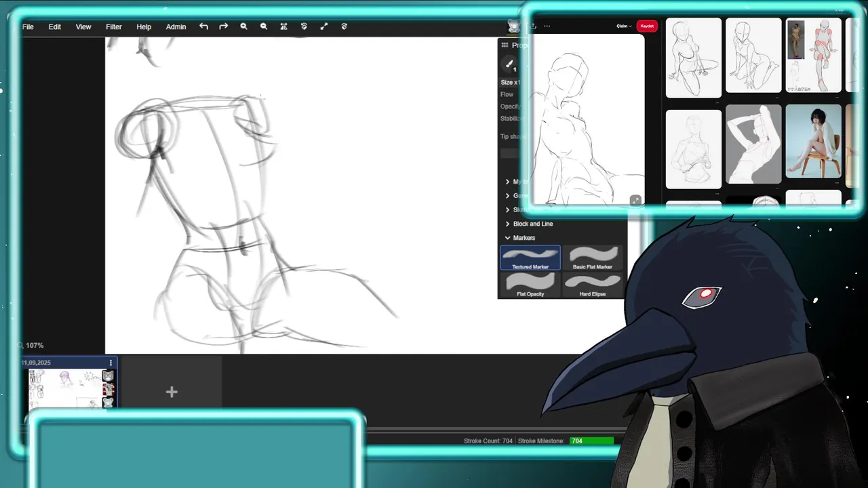
Task: Expand the second brush group chevron
Action: tap(507, 196)
